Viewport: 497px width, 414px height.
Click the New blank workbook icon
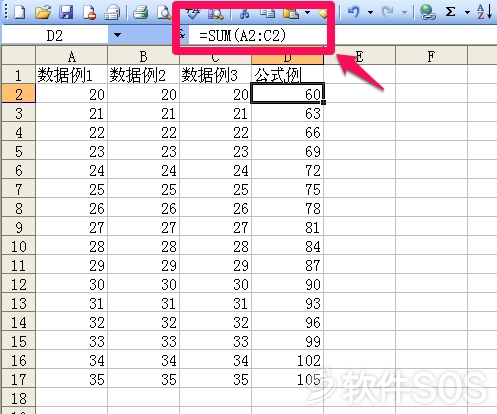tap(19, 13)
